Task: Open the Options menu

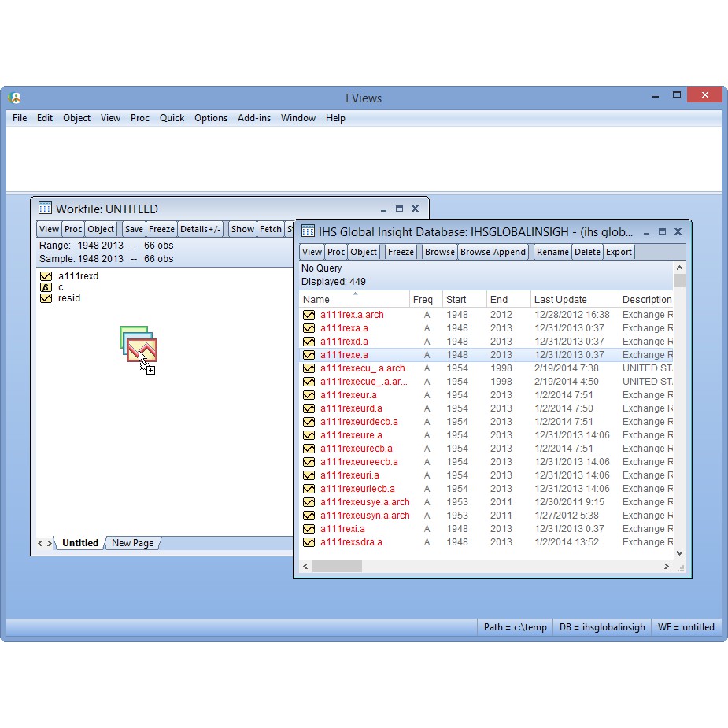Action: 211,118
